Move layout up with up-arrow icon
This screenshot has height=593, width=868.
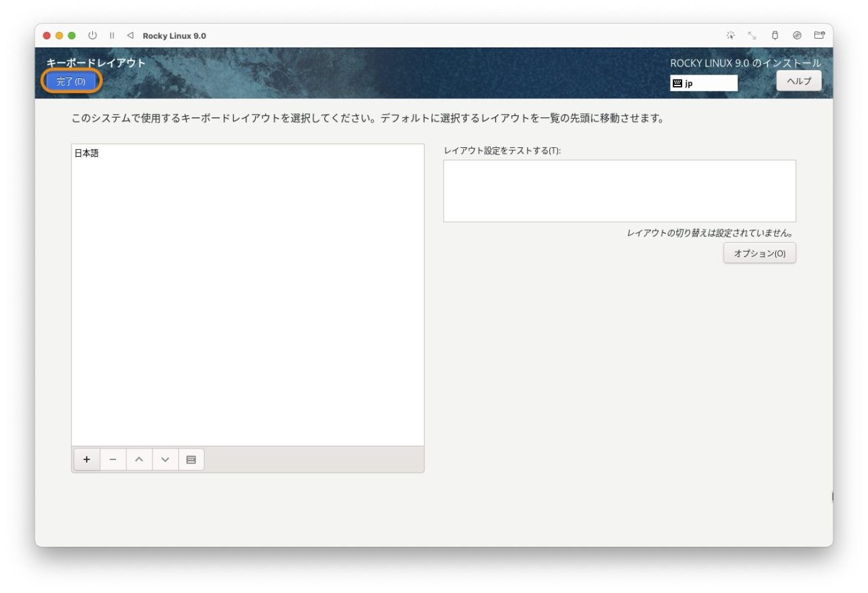coord(139,459)
